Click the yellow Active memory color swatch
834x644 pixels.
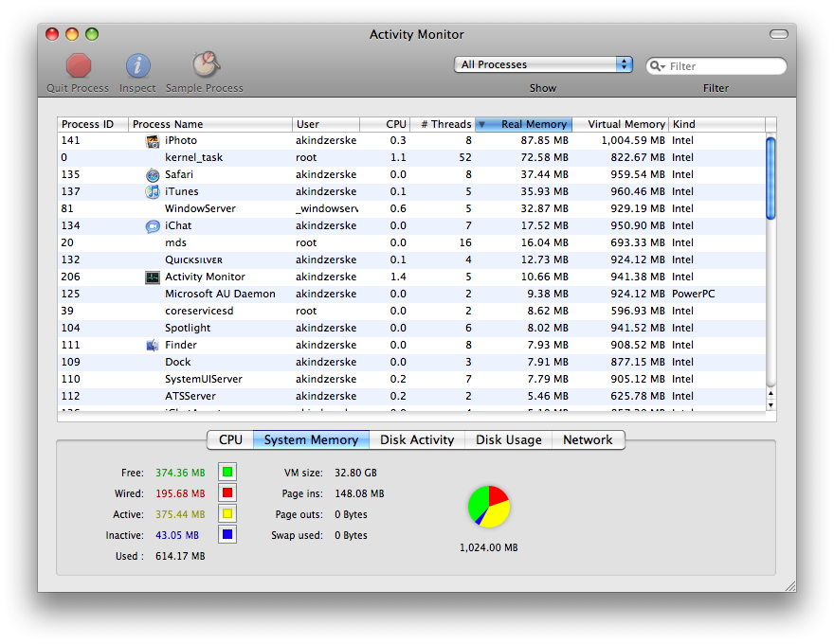(227, 514)
